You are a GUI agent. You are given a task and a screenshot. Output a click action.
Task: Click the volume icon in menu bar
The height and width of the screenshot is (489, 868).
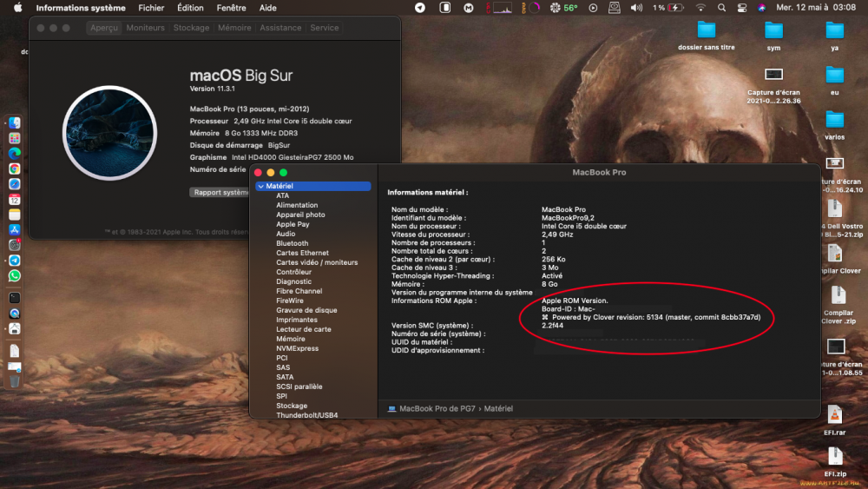pyautogui.click(x=636, y=8)
